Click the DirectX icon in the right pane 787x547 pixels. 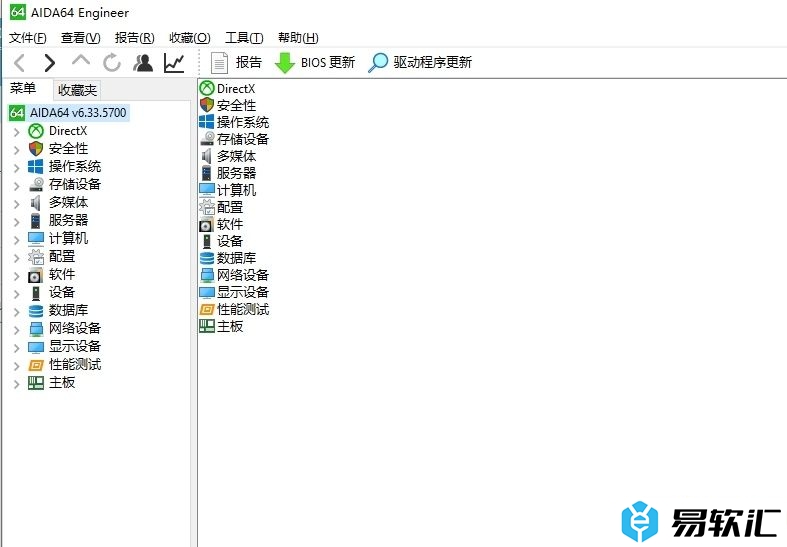tap(207, 89)
